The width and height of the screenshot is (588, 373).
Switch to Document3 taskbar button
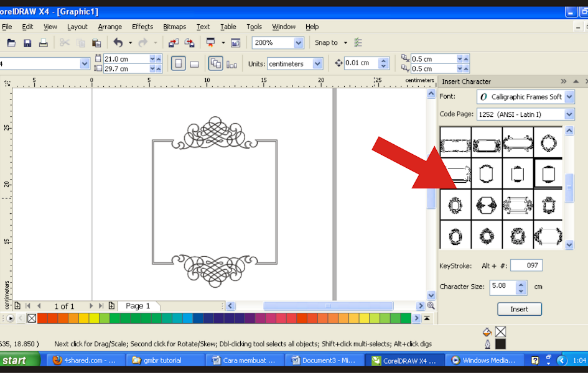pos(324,361)
